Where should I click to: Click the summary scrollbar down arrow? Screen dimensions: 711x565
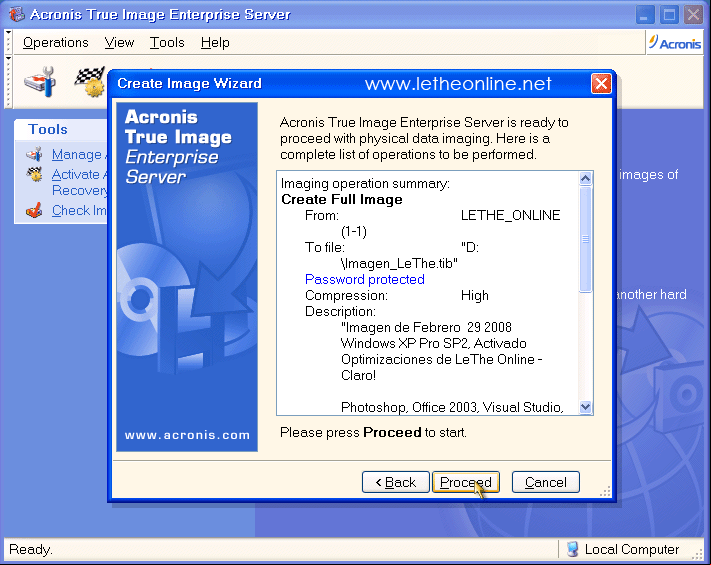tap(585, 407)
